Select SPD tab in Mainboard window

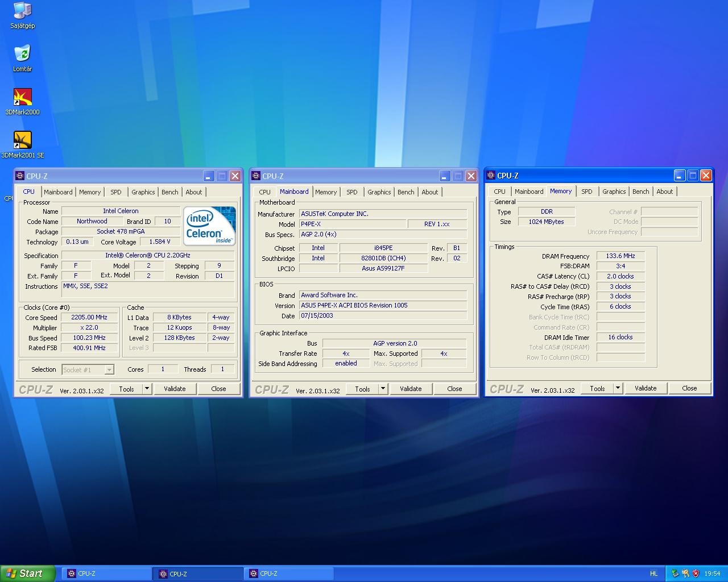(x=352, y=192)
